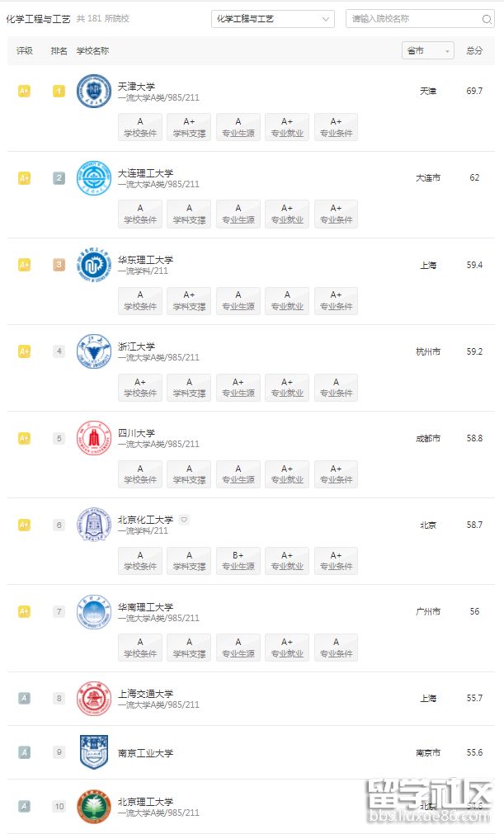504x834 pixels.
Task: Click Shanghai Jiao Tong University (上海交通大学) logo
Action: pyautogui.click(x=94, y=699)
